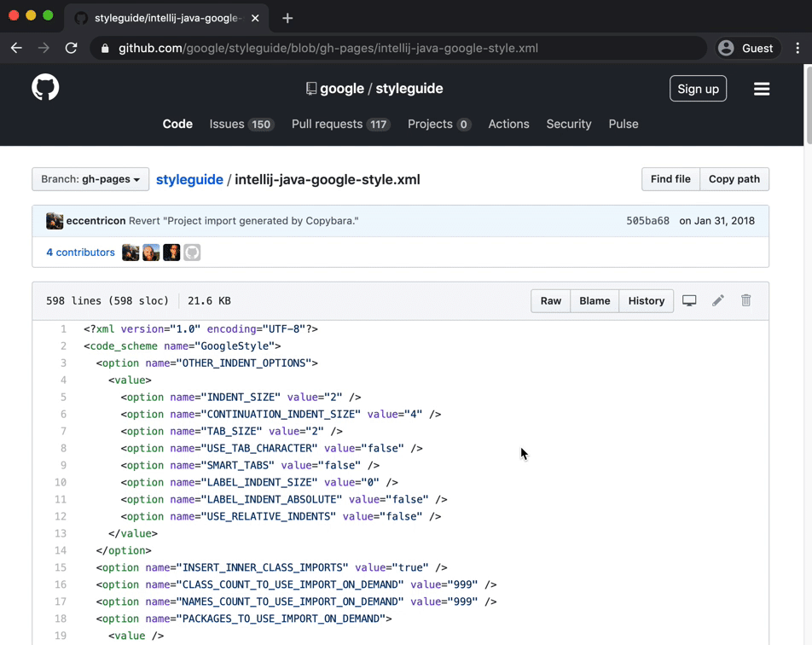Open the styleguide breadcrumb link
Image resolution: width=812 pixels, height=645 pixels.
coord(189,179)
